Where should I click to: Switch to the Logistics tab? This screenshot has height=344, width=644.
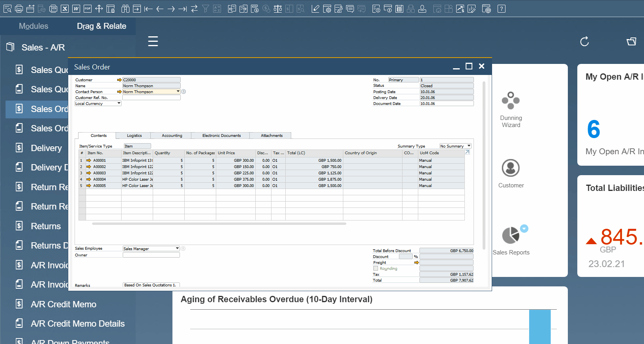134,136
